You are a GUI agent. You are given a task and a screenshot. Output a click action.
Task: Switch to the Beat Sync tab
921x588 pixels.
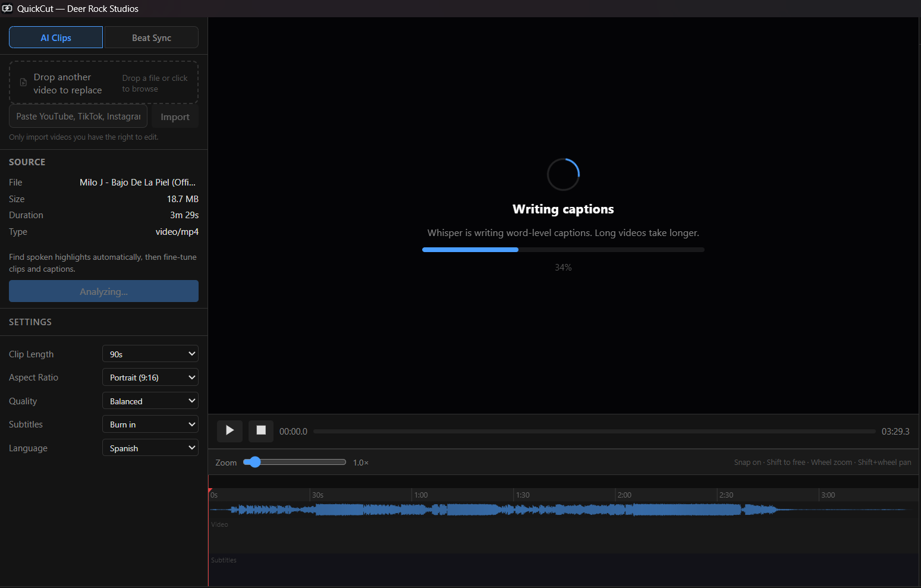click(152, 37)
